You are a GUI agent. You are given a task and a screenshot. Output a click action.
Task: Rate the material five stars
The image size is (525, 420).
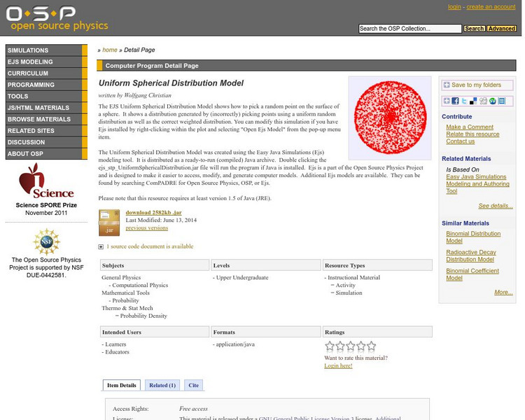(371, 346)
